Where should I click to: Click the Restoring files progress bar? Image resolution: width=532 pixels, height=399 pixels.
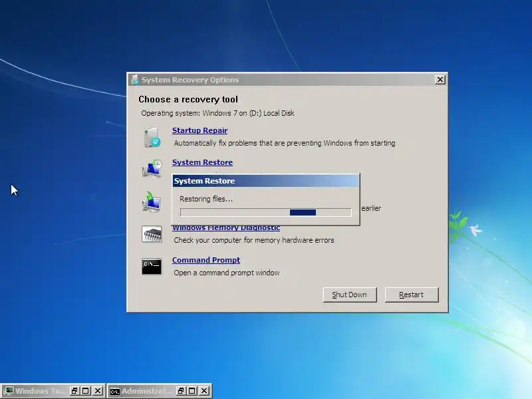coord(265,212)
